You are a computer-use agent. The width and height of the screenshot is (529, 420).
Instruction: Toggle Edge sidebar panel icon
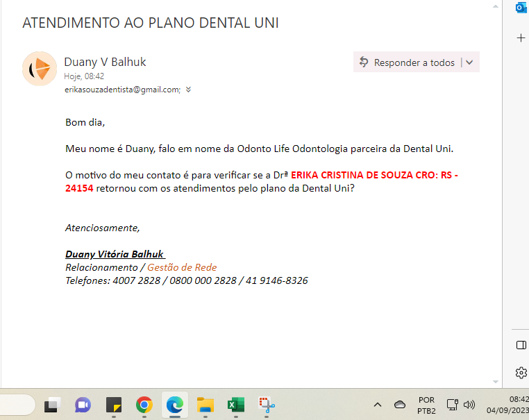521,345
